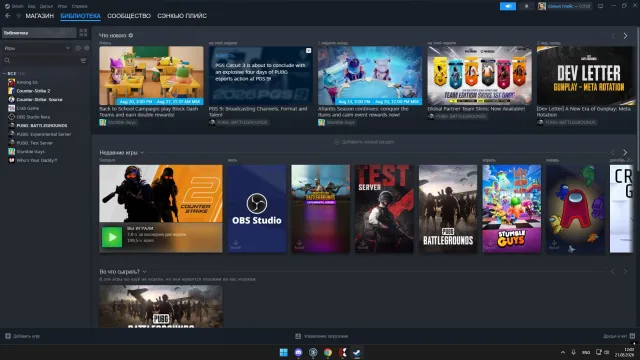Open Управление загрузками downloads manager

point(322,336)
